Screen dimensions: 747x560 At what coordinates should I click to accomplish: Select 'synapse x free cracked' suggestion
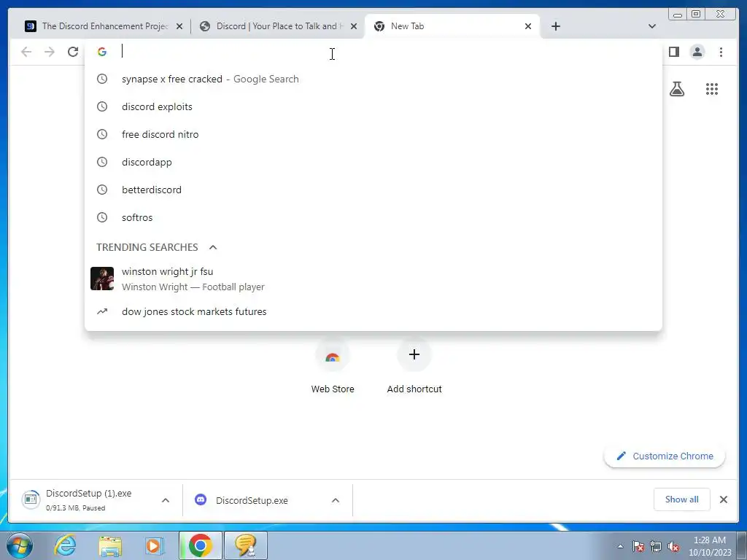(373, 79)
